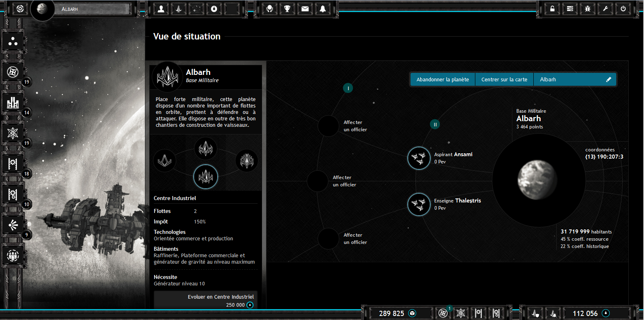Click the Impôt value 150%
The height and width of the screenshot is (320, 644).
point(200,222)
